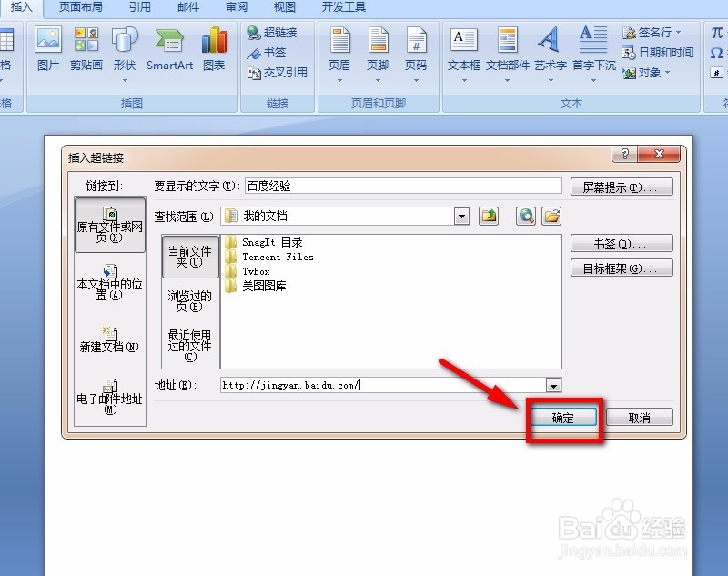Insert a chart with the 图表 icon
Viewport: 728px width, 576px height.
pos(215,50)
